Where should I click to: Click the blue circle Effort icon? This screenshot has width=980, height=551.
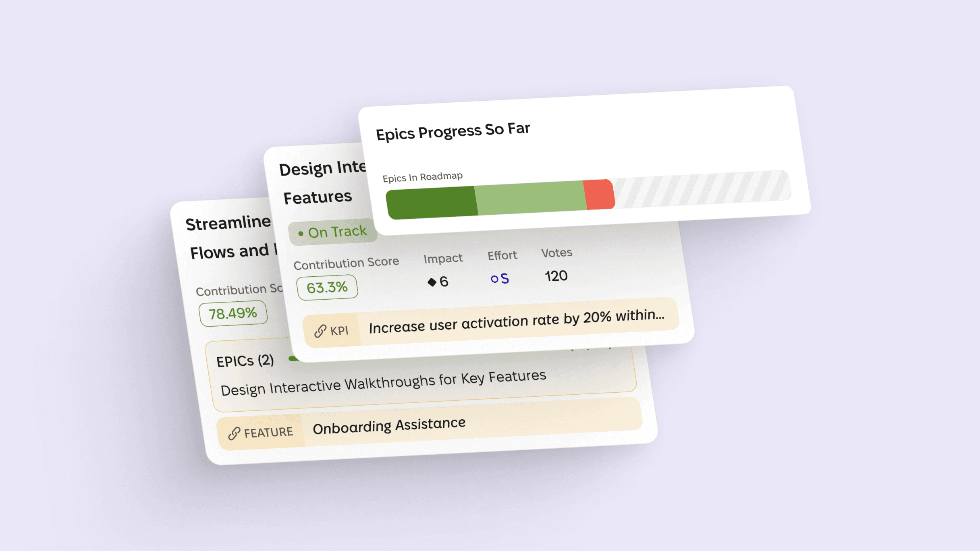(x=494, y=279)
